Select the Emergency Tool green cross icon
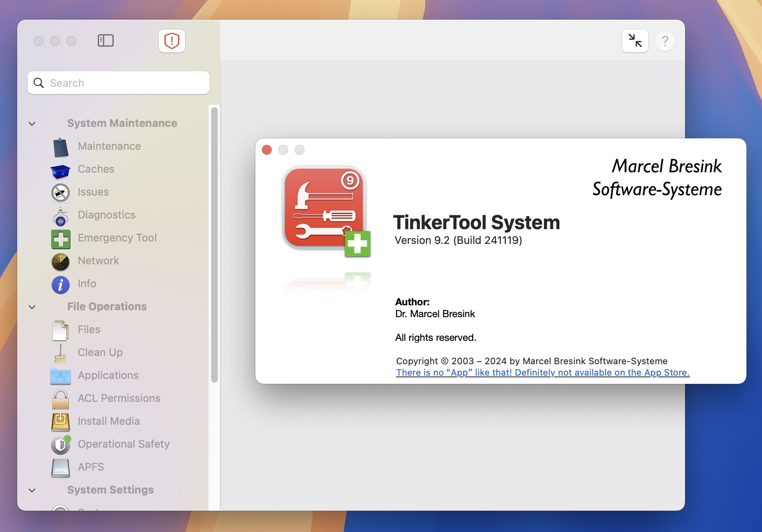The height and width of the screenshot is (532, 762). 61,239
